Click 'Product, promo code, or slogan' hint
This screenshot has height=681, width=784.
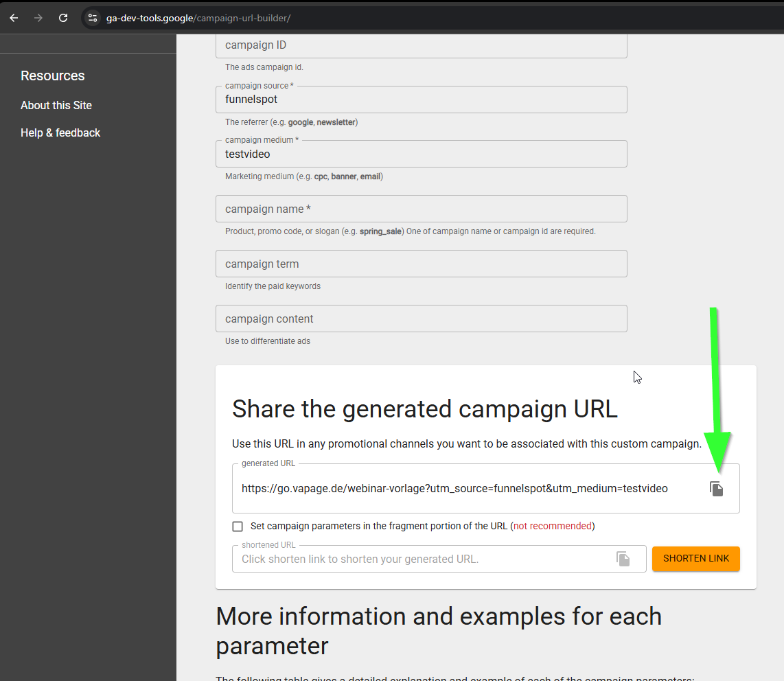pyautogui.click(x=410, y=231)
